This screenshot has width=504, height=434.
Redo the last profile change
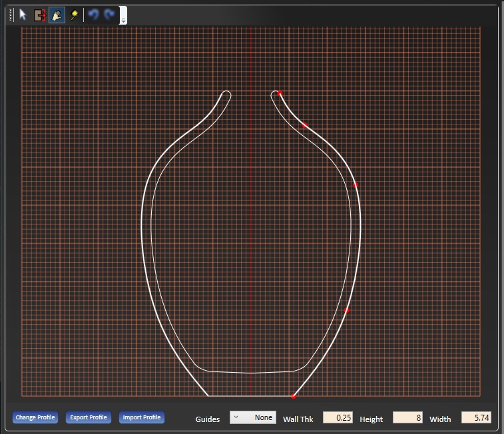click(109, 15)
